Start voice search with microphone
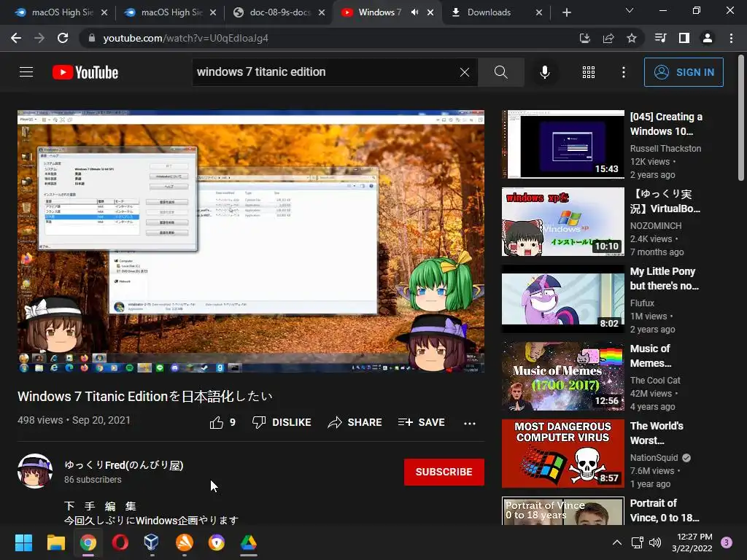The height and width of the screenshot is (560, 747). 544,72
